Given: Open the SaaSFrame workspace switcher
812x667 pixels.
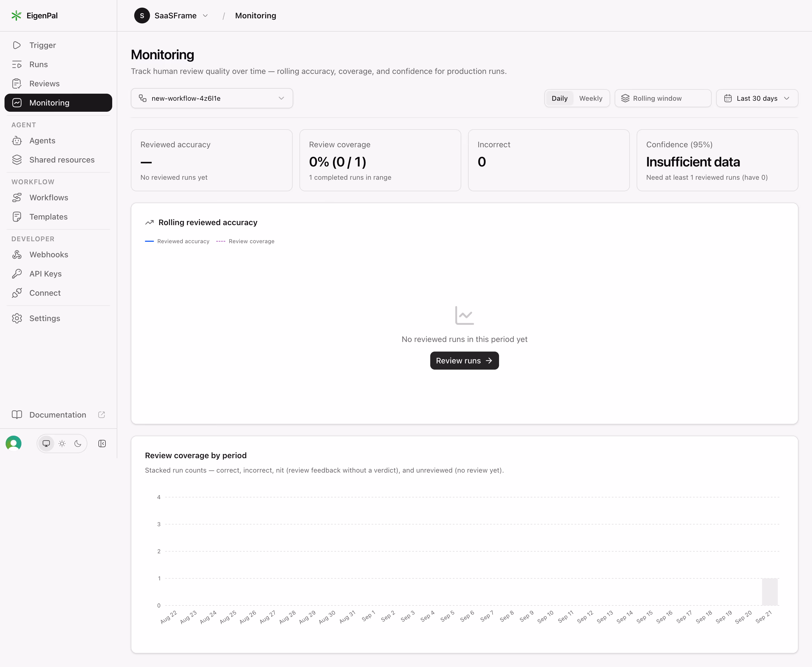Looking at the screenshot, I should 171,15.
